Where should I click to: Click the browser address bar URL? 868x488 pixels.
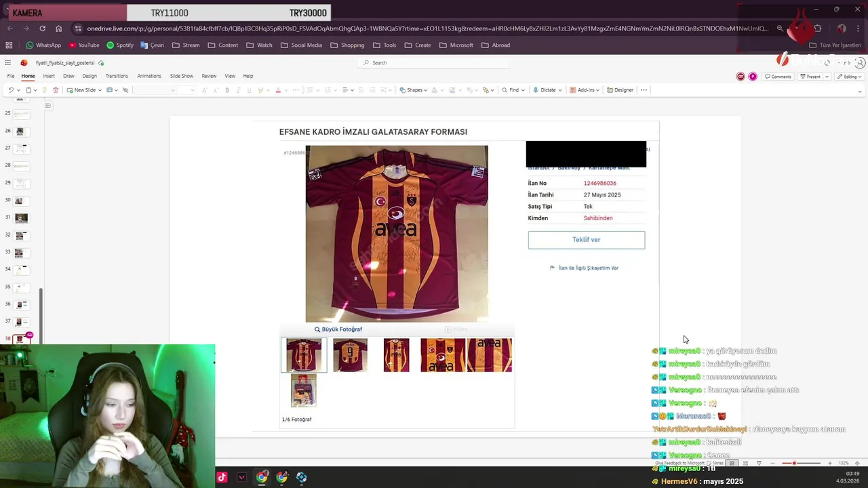427,28
